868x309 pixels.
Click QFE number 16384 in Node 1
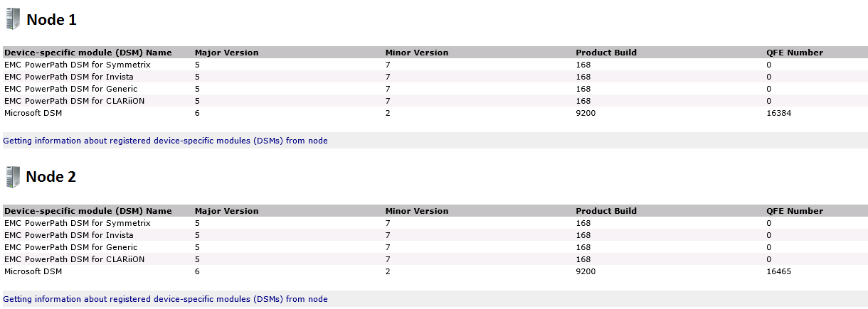pos(778,113)
